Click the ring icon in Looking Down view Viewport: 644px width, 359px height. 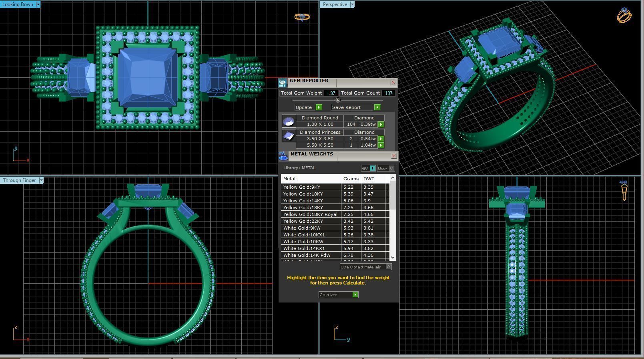tap(302, 17)
